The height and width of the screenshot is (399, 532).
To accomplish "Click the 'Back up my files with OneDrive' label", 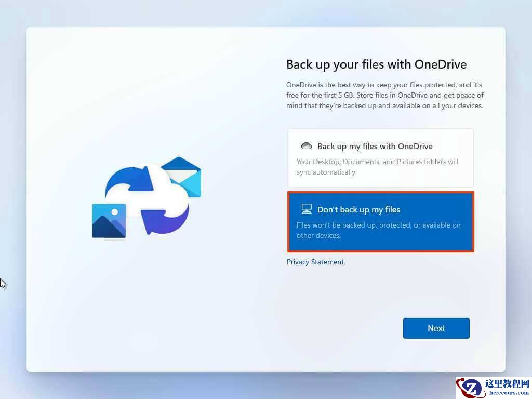I will [375, 146].
